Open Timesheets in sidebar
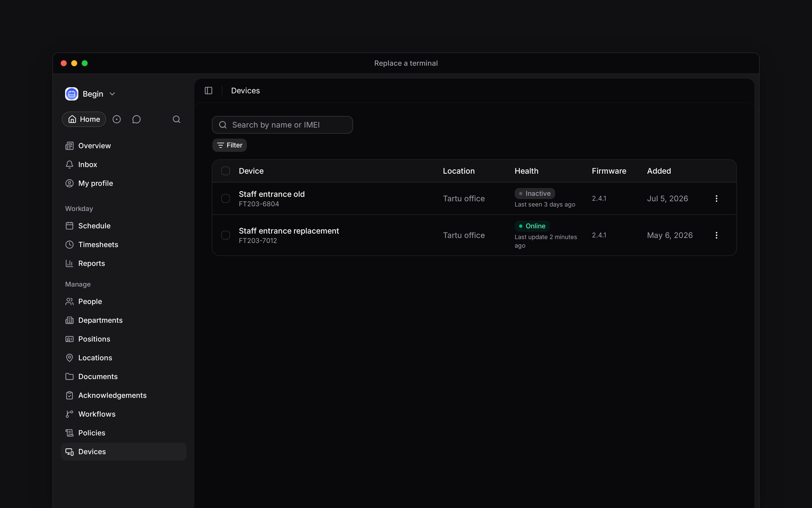The height and width of the screenshot is (508, 812). 123,245
